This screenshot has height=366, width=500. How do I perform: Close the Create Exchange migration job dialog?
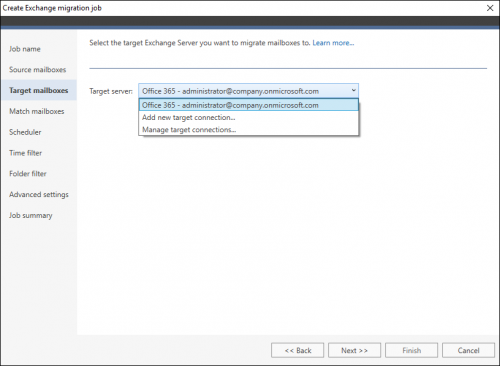click(490, 8)
